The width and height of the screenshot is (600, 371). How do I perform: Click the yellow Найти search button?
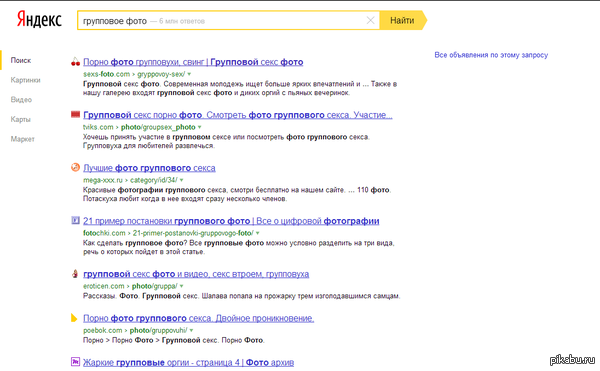(403, 20)
